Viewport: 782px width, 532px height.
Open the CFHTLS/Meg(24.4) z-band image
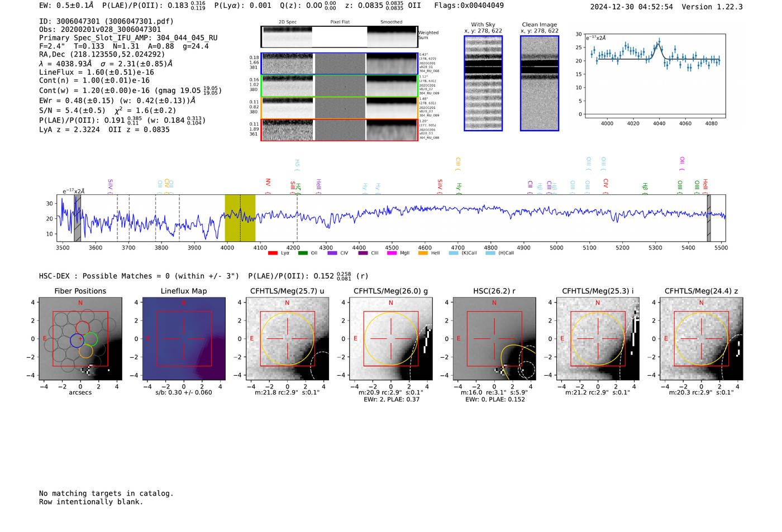[x=702, y=339]
